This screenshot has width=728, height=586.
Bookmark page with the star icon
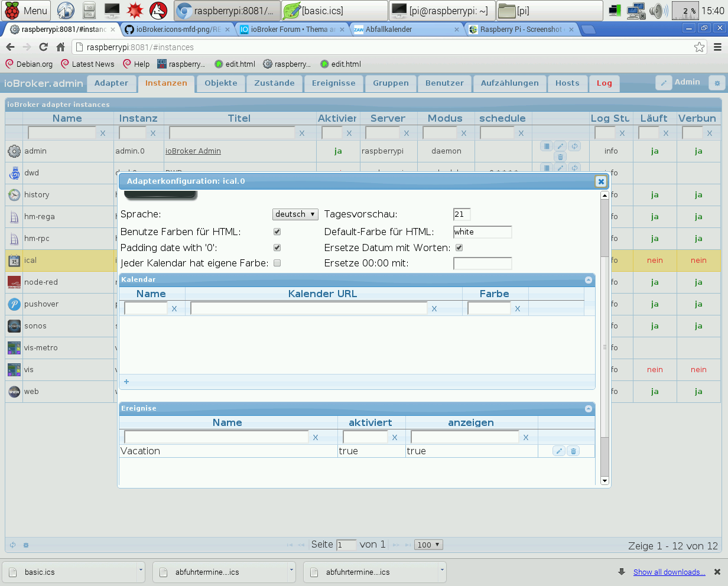[x=700, y=47]
